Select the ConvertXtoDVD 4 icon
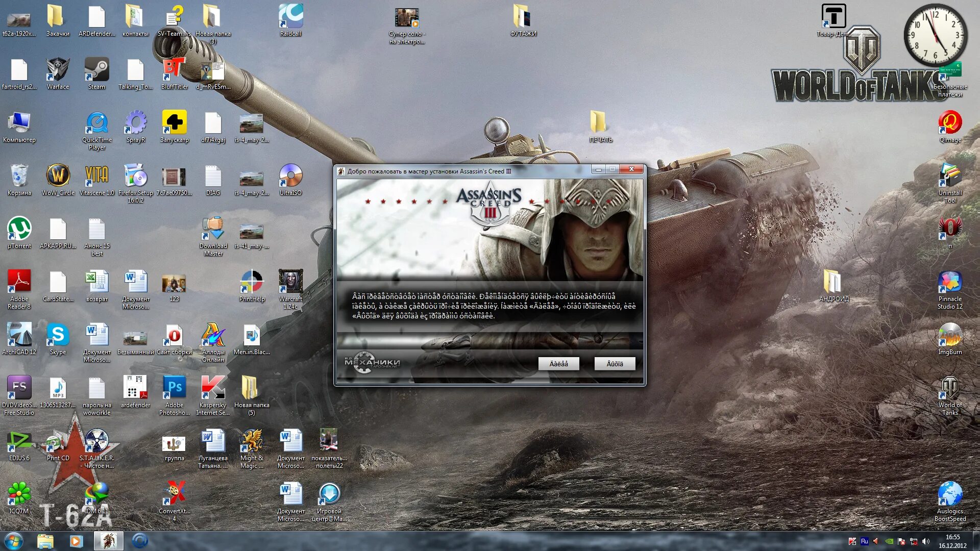 click(174, 502)
